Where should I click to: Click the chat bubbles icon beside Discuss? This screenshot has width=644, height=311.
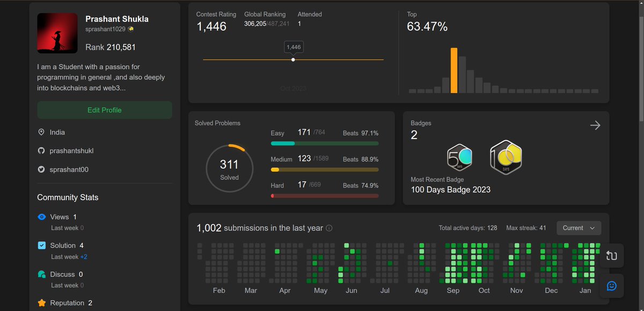42,274
